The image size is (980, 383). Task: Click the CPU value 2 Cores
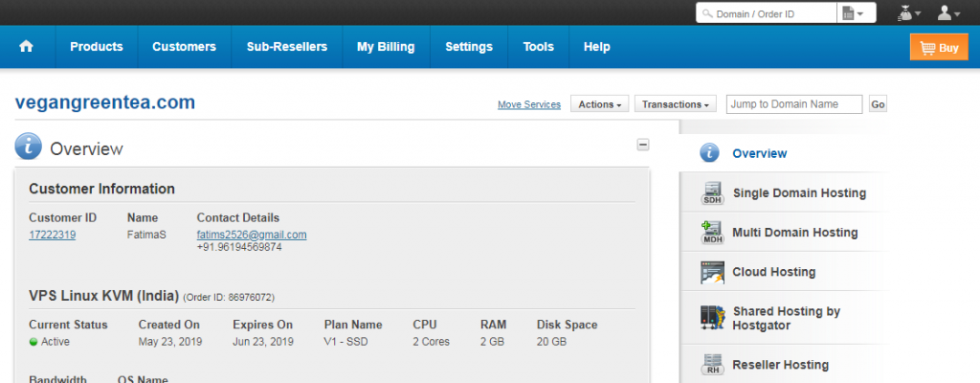point(432,343)
